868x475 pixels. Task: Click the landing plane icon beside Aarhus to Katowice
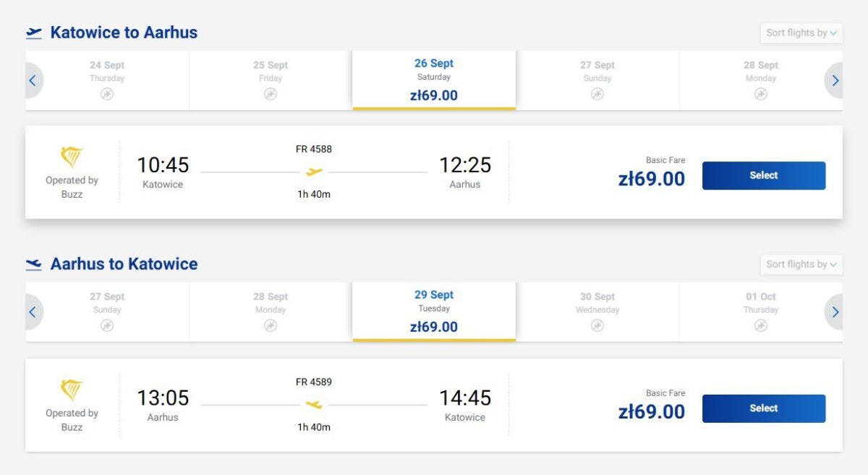[x=34, y=264]
